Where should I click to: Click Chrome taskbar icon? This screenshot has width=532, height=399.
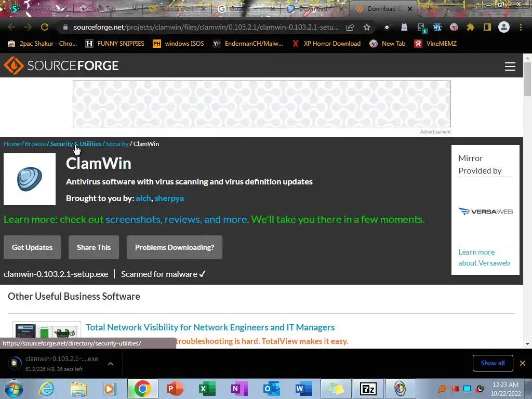click(142, 389)
